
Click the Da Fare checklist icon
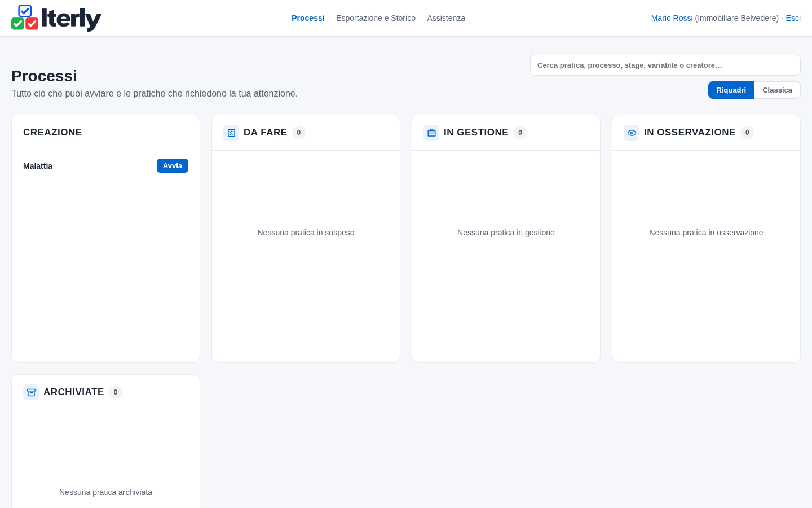click(231, 133)
